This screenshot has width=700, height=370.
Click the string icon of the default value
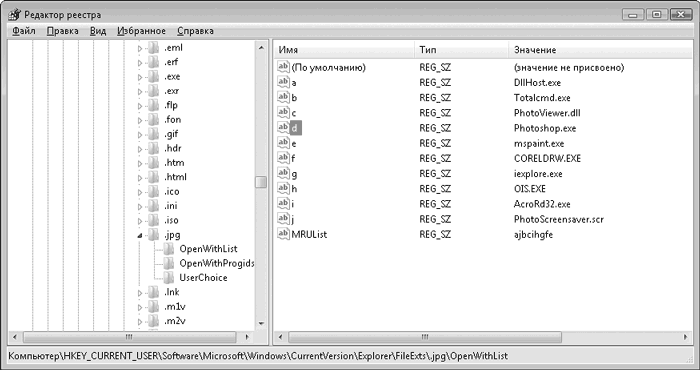tap(283, 67)
